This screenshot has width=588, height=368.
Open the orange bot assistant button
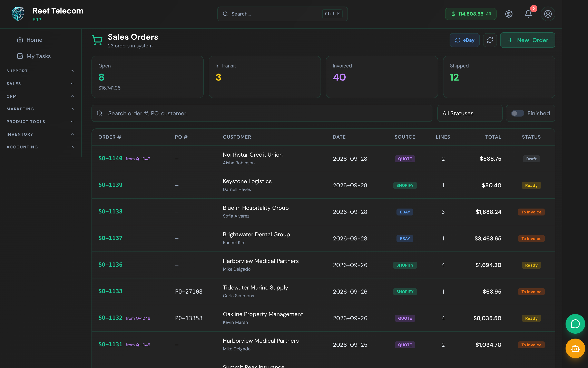(575, 348)
